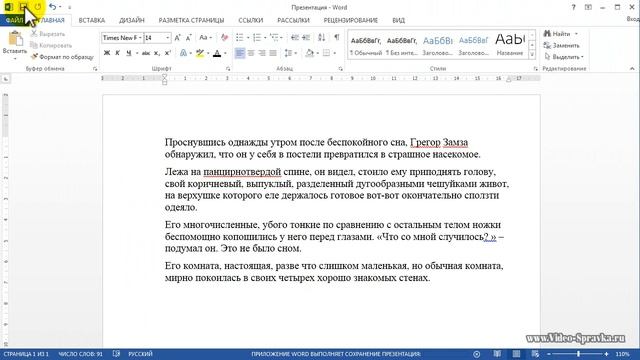The image size is (640, 360).
Task: Click the Cut (Вырезать) command
Action: tap(48, 34)
